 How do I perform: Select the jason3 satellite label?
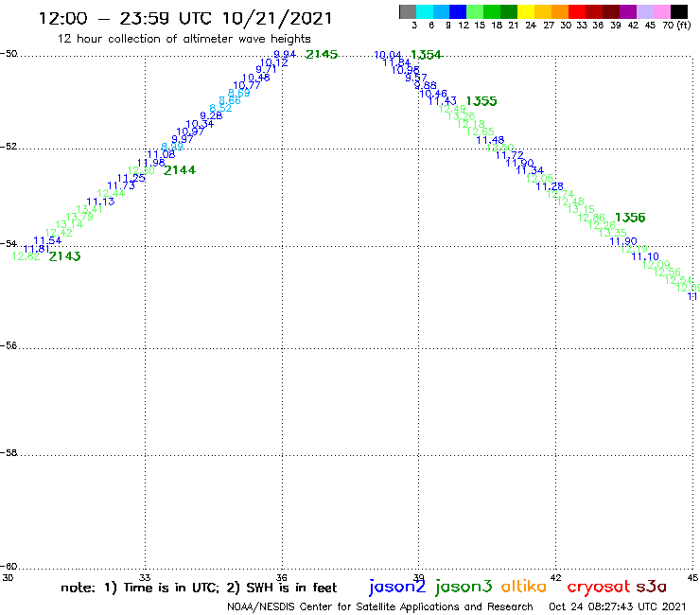(464, 588)
